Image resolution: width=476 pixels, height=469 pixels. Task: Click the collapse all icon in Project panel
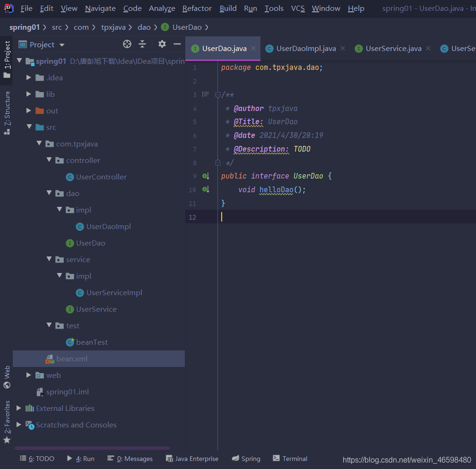tap(142, 44)
